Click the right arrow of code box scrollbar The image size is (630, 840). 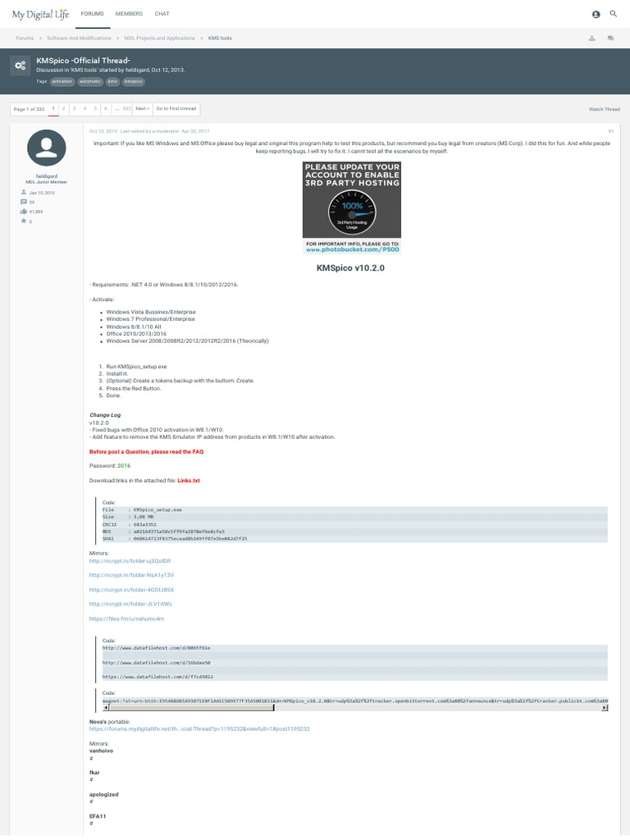point(605,708)
